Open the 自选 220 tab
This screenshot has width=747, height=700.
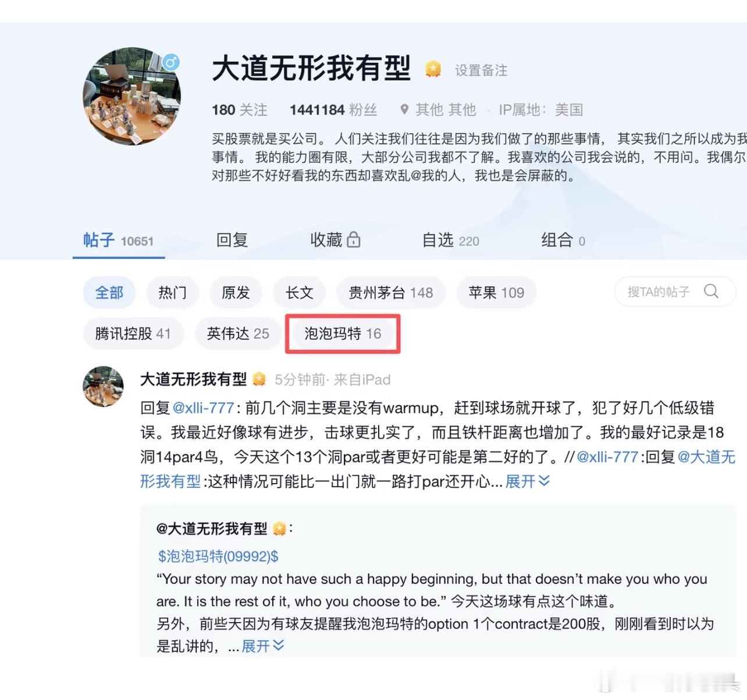[451, 240]
